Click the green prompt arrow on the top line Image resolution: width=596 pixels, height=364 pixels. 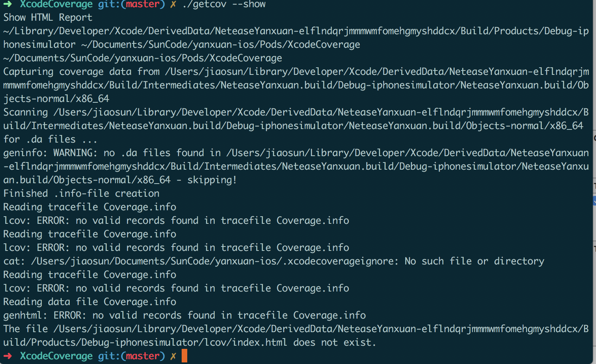click(x=8, y=4)
